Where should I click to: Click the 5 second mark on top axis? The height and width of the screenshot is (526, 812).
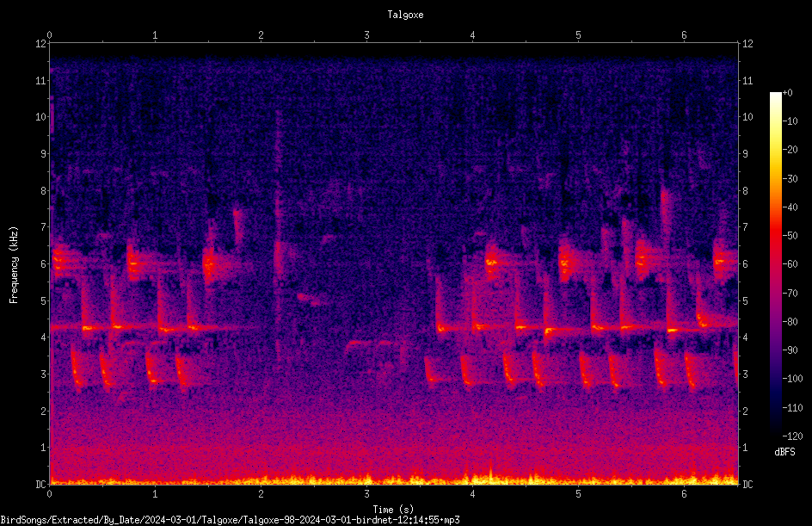click(578, 35)
